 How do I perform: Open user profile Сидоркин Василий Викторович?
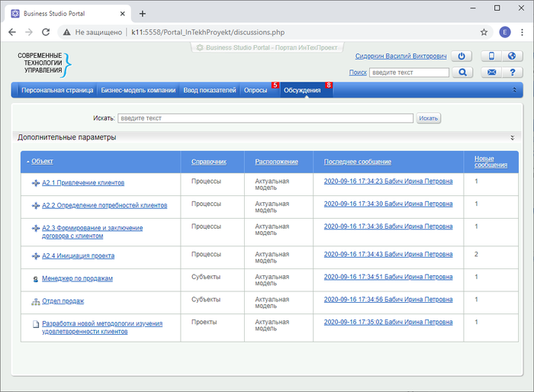pos(401,56)
